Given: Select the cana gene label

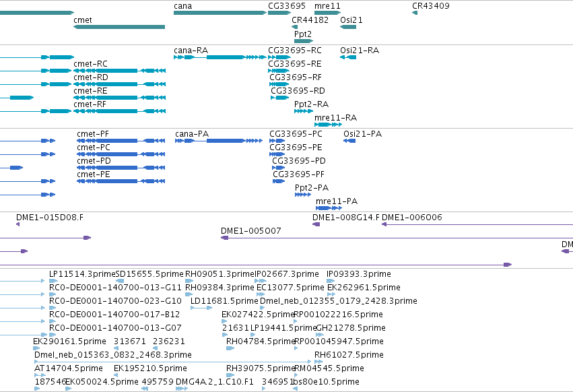Looking at the screenshot, I should [182, 6].
